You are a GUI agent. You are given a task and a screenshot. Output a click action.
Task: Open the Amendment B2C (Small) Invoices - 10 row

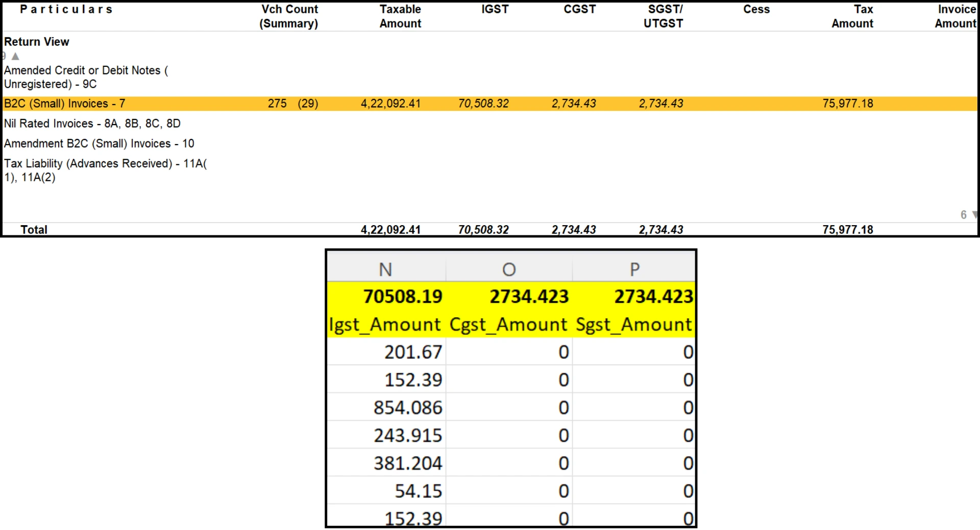99,143
